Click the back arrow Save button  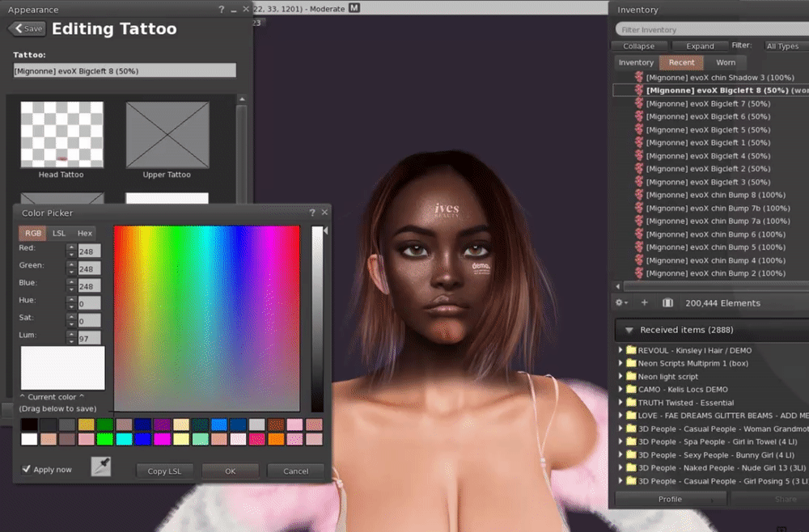coord(27,28)
